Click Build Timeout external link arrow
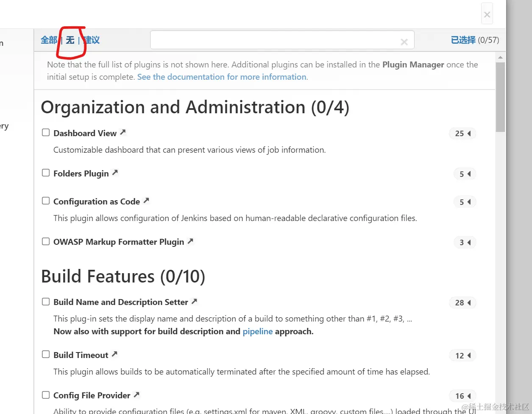532x414 pixels. [x=114, y=354]
